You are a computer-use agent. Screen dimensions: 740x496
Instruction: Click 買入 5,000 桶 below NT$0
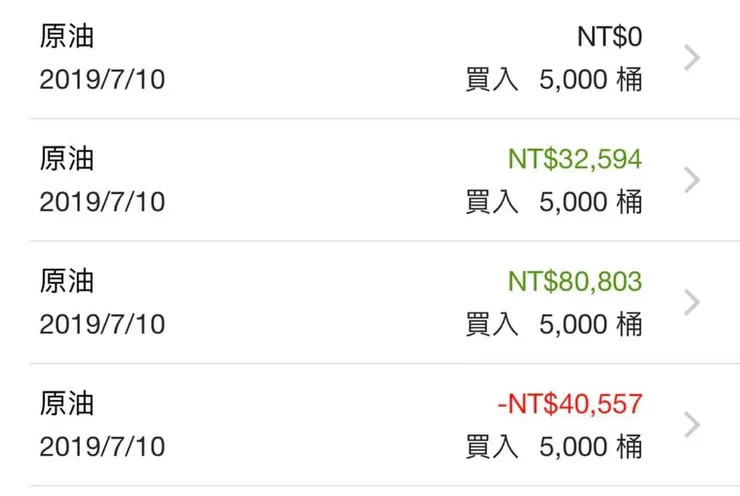553,80
